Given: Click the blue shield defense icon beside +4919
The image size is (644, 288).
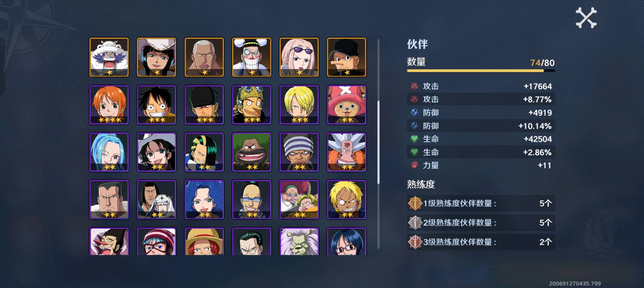Looking at the screenshot, I should (x=414, y=113).
